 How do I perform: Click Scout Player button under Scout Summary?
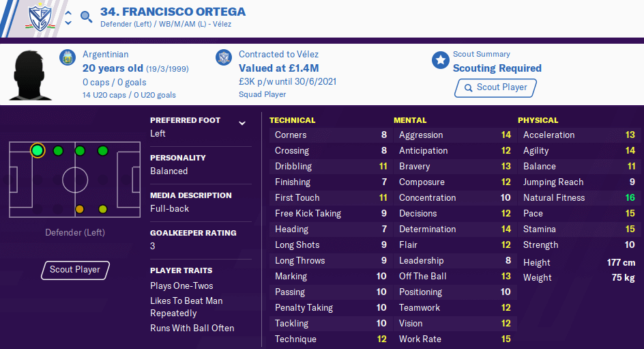pos(496,87)
